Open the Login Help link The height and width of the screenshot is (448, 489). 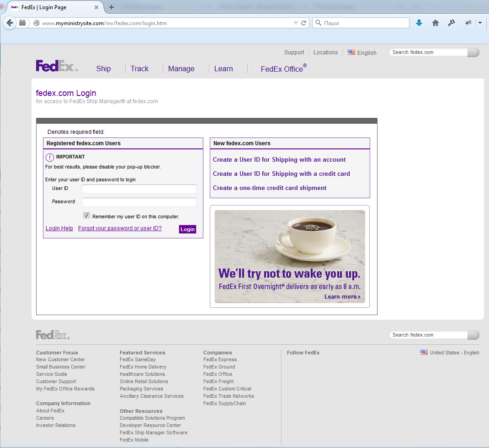pos(59,228)
